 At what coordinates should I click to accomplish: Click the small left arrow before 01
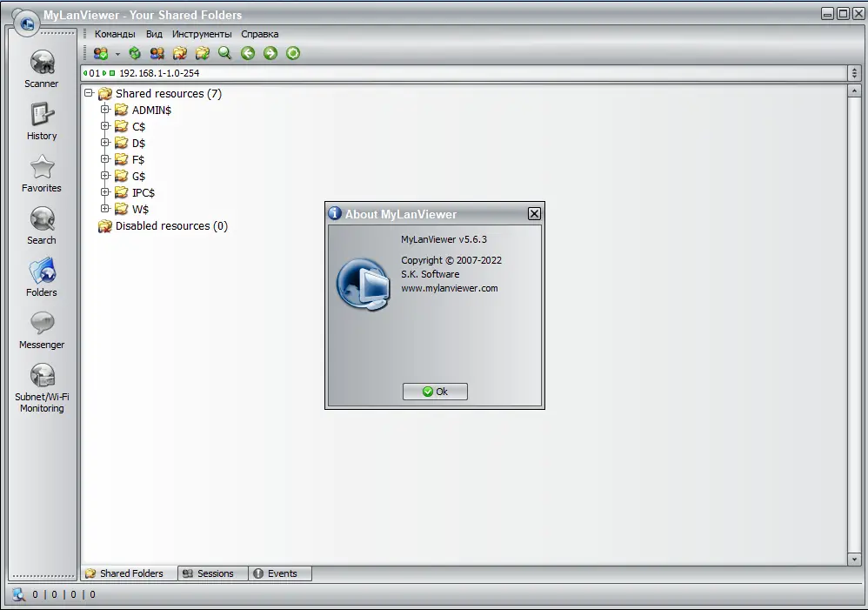tap(85, 73)
